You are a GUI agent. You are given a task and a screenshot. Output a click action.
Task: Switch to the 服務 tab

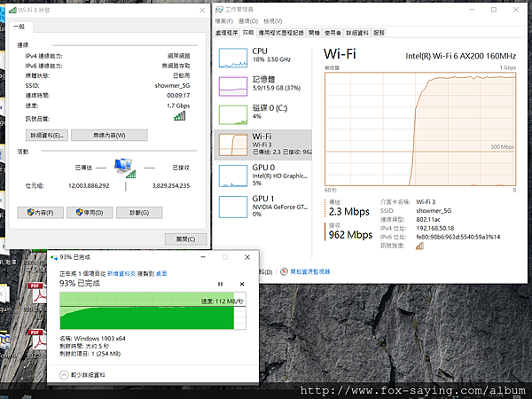tap(379, 33)
